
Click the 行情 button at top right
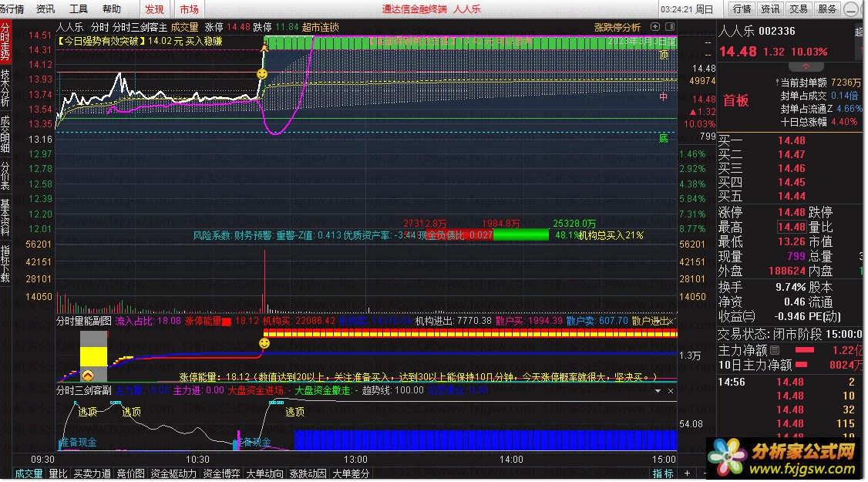pyautogui.click(x=742, y=8)
